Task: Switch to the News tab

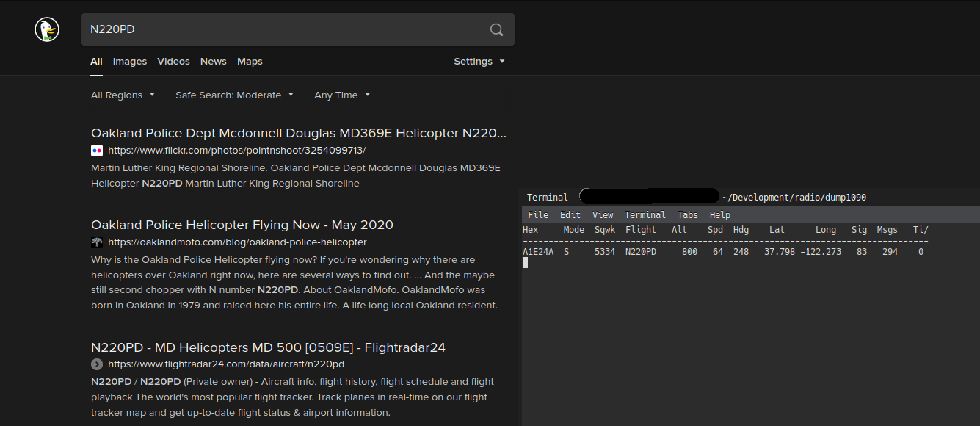Action: pyautogui.click(x=214, y=62)
